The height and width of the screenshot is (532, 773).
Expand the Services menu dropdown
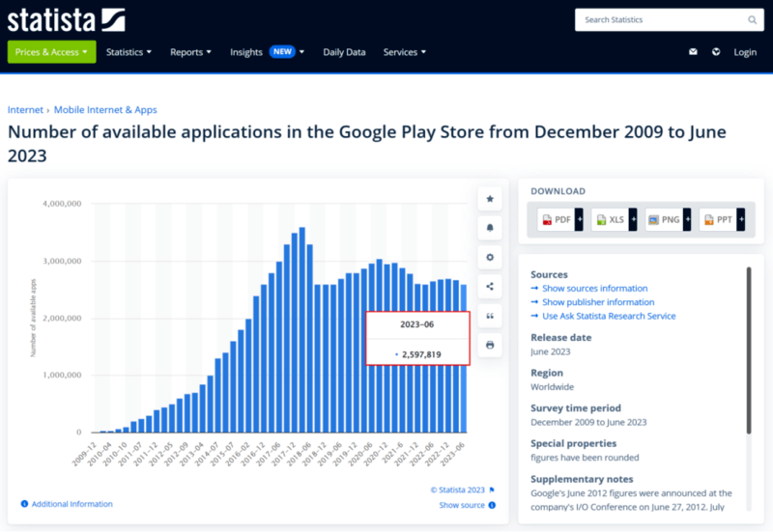pos(405,52)
